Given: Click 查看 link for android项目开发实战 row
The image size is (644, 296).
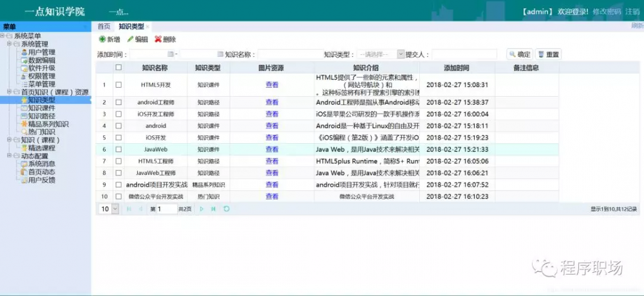Looking at the screenshot, I should click(x=272, y=184).
